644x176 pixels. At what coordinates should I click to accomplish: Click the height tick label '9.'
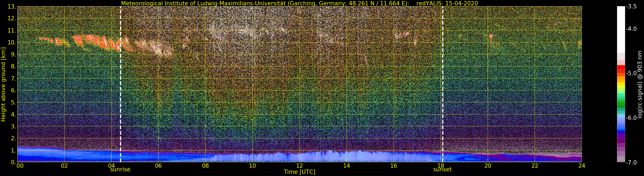coord(13,54)
